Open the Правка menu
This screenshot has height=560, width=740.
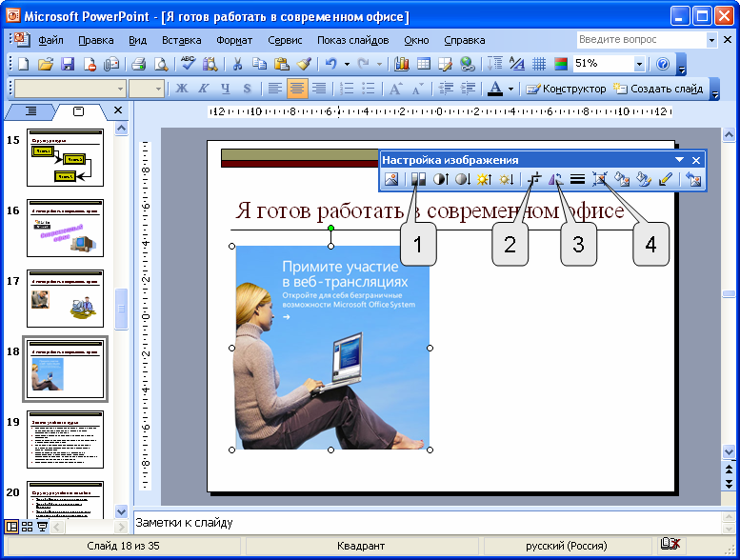(x=96, y=41)
